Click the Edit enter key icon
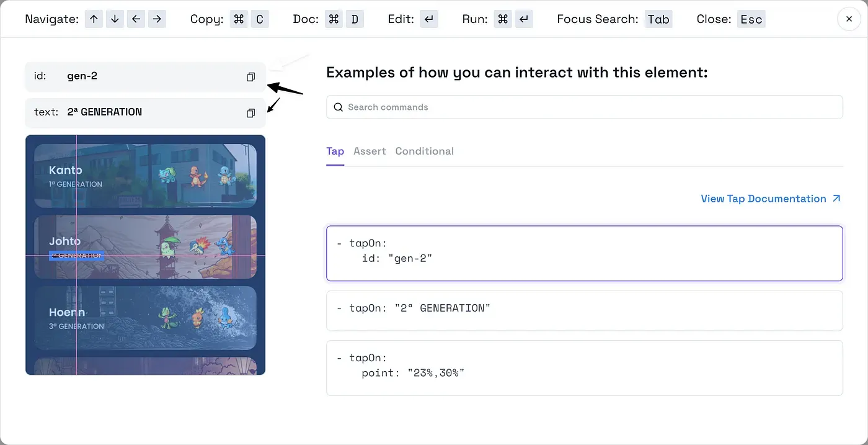868x445 pixels. (429, 19)
